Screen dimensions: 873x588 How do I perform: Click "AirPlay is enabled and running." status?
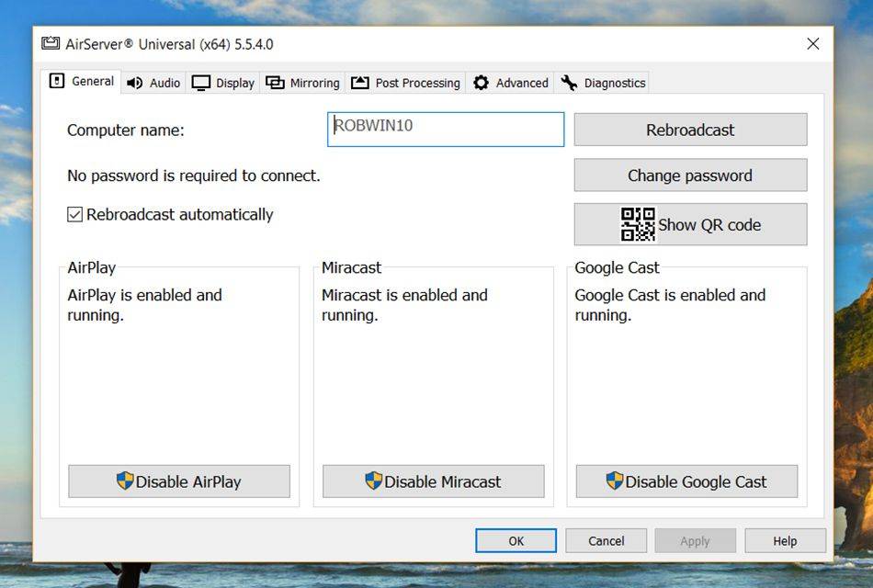click(x=145, y=305)
